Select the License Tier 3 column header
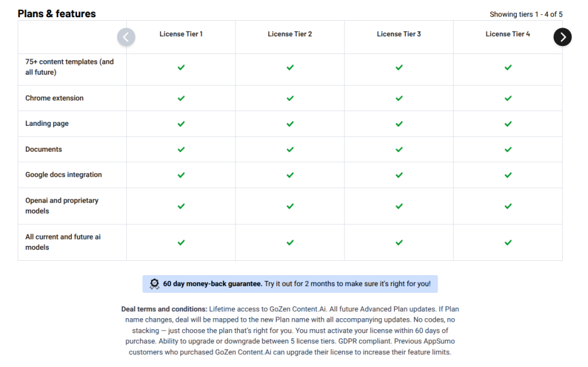 [x=399, y=34]
